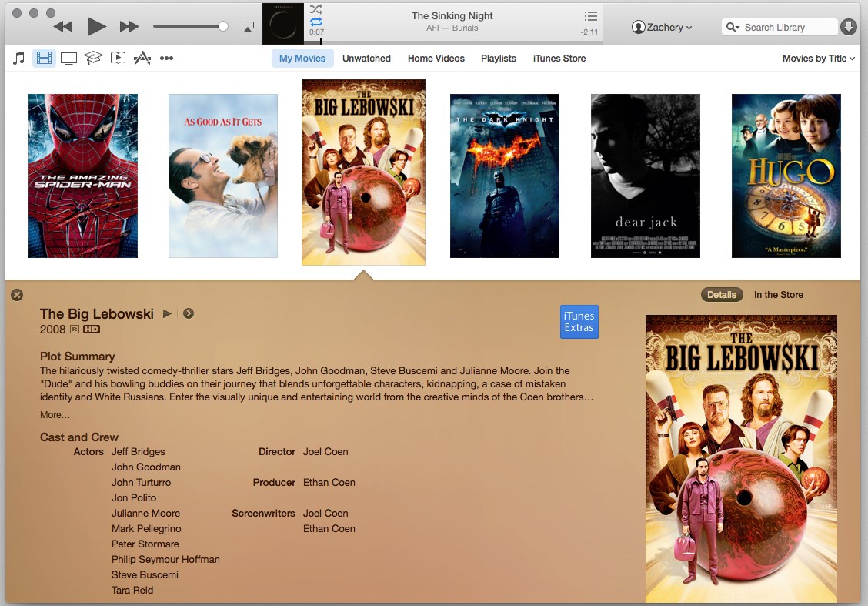Click the HD badge under the movie title
This screenshot has height=606, width=868.
click(92, 329)
